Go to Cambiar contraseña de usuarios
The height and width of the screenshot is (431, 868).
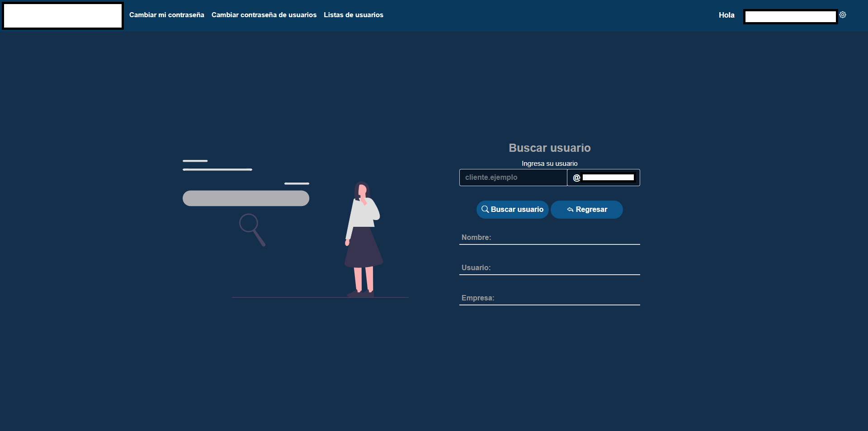pos(264,15)
